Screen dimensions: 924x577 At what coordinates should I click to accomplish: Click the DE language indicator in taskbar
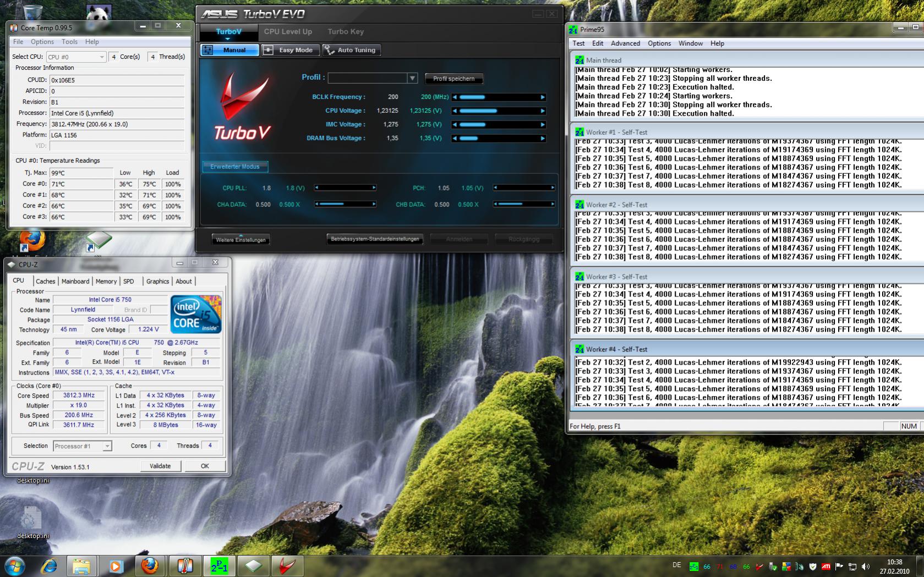click(x=677, y=565)
